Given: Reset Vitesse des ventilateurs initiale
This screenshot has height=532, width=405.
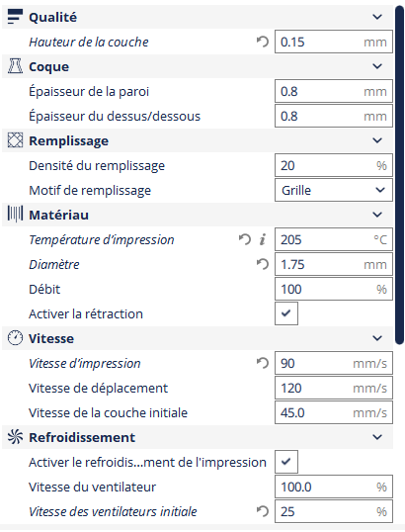Looking at the screenshot, I should pyautogui.click(x=263, y=511).
